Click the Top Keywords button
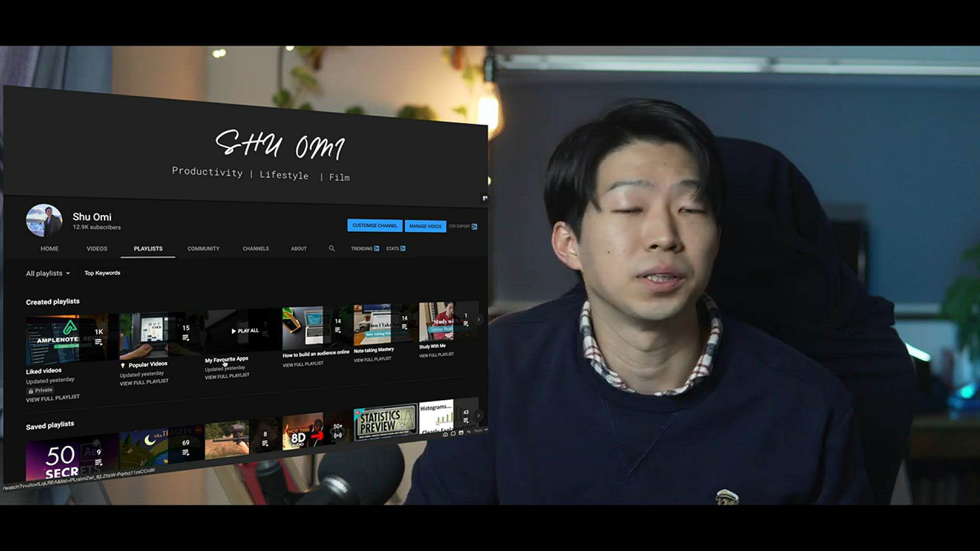The width and height of the screenshot is (980, 551). [102, 273]
